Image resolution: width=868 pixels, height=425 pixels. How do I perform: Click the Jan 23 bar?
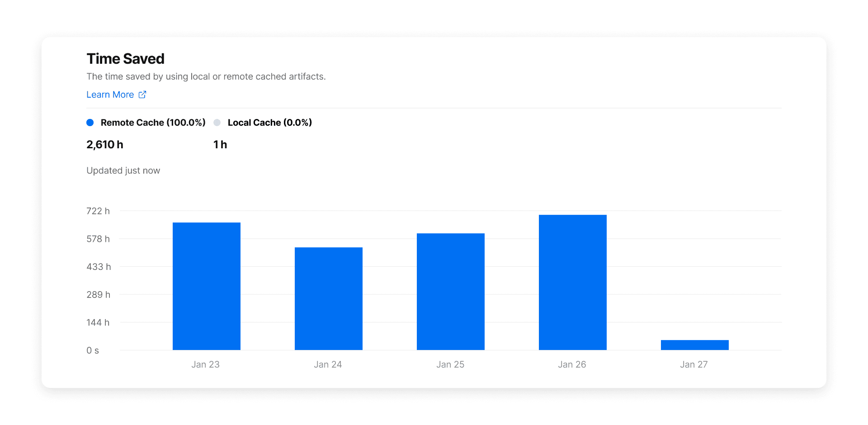coord(206,285)
